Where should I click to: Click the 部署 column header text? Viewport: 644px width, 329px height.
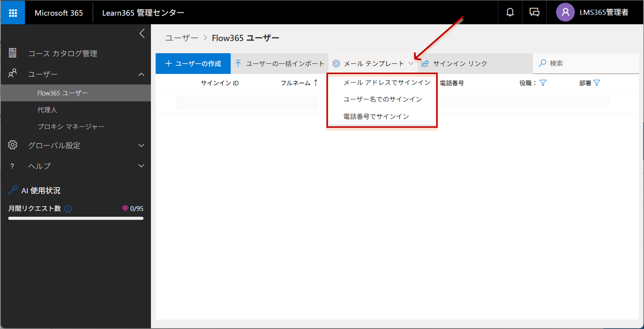coord(585,83)
